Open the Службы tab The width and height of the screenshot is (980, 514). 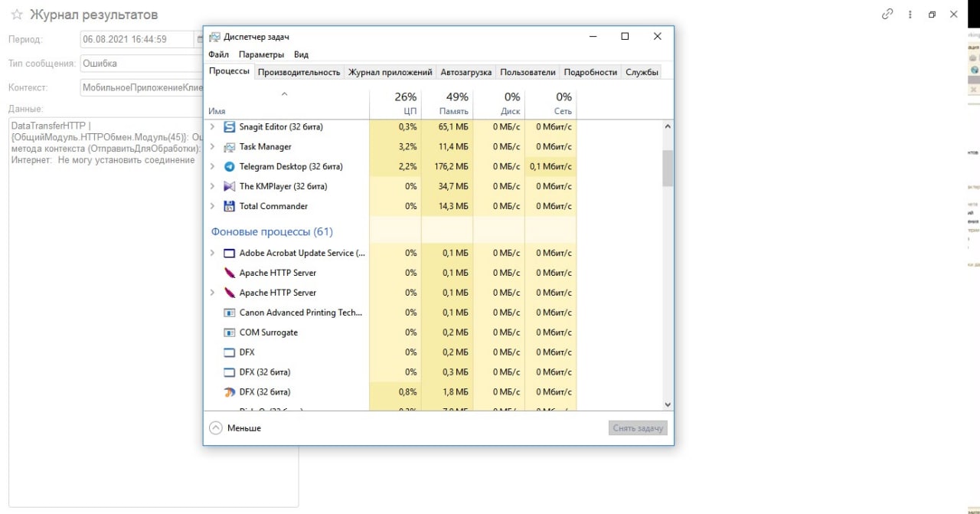[x=642, y=72]
